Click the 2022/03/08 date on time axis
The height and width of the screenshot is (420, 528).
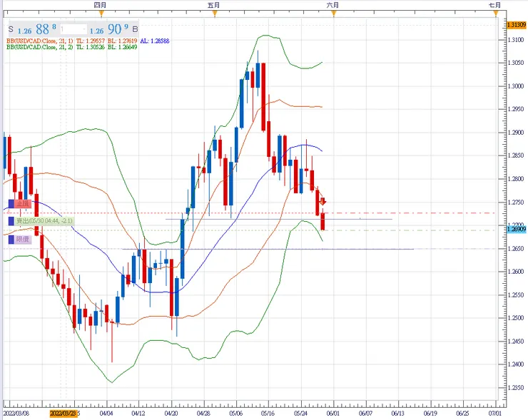click(16, 413)
